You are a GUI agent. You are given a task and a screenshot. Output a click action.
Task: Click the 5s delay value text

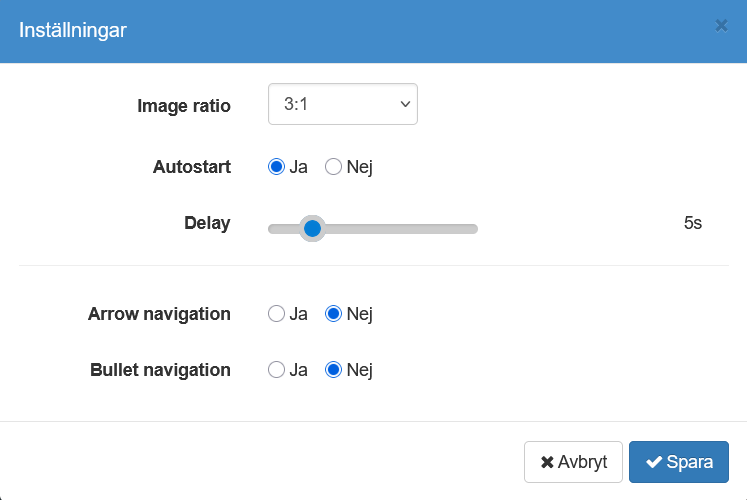coord(692,223)
